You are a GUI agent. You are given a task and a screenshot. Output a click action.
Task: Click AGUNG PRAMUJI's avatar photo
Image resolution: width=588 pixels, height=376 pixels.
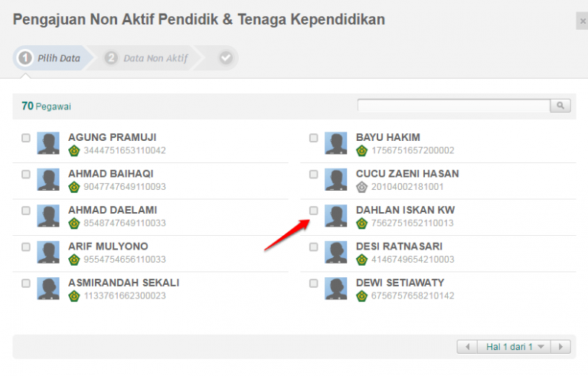point(48,143)
